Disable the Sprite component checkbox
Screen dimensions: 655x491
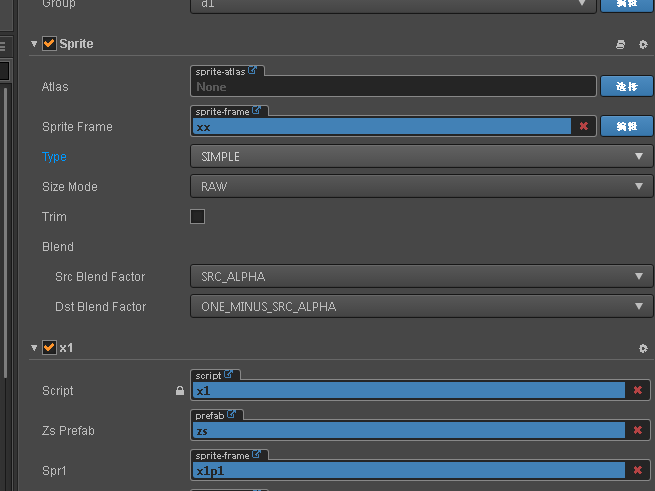point(49,44)
